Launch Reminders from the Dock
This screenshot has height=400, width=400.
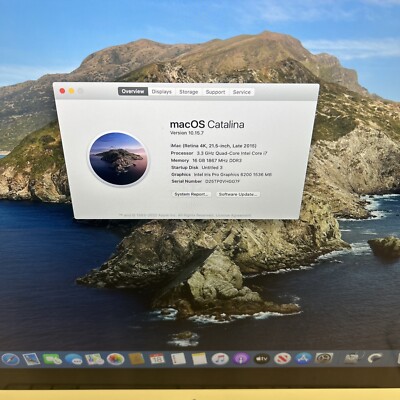178,359
